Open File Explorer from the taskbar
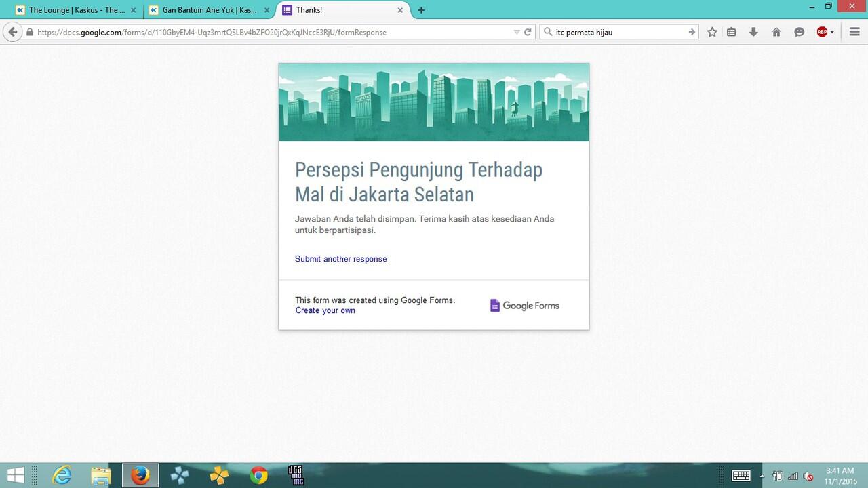The width and height of the screenshot is (868, 488). [100, 476]
